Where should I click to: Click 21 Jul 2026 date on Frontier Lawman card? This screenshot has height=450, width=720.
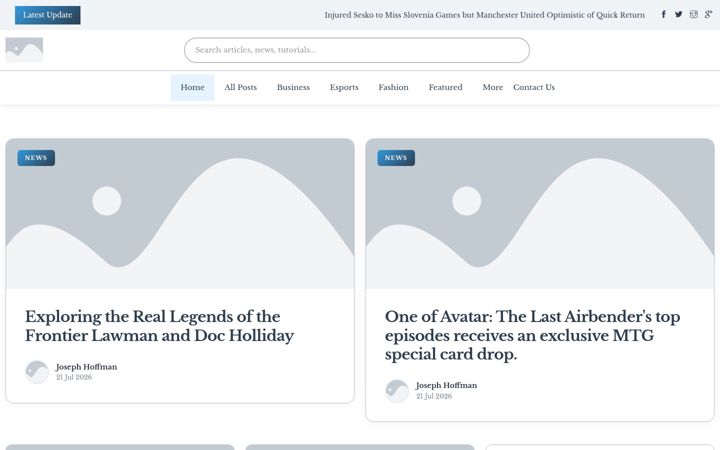74,377
